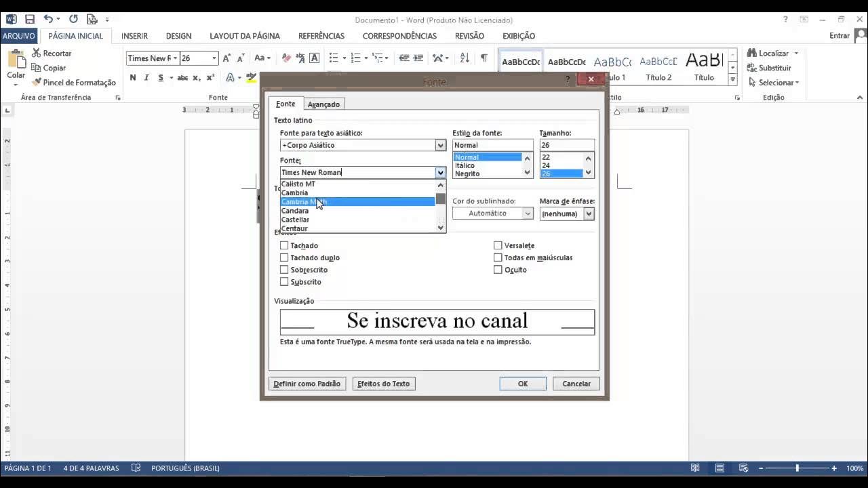
Task: Enable the Tachado checkbox
Action: click(x=284, y=245)
